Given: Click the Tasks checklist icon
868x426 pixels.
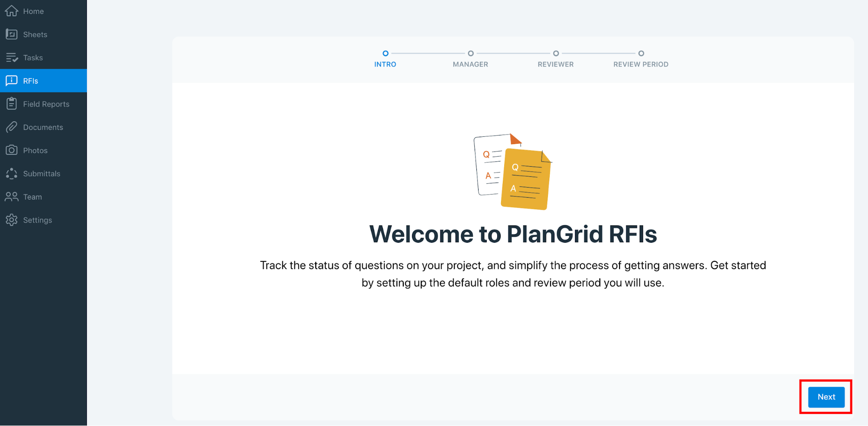Looking at the screenshot, I should (12, 57).
